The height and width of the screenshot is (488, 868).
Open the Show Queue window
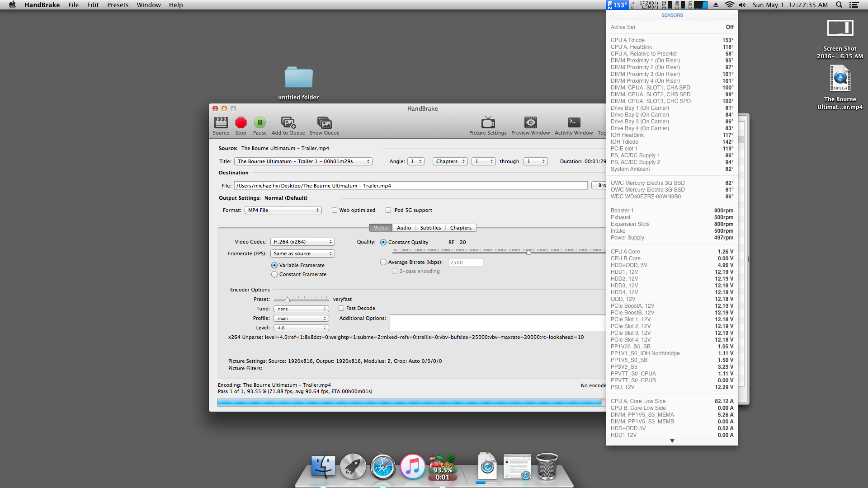tap(324, 126)
